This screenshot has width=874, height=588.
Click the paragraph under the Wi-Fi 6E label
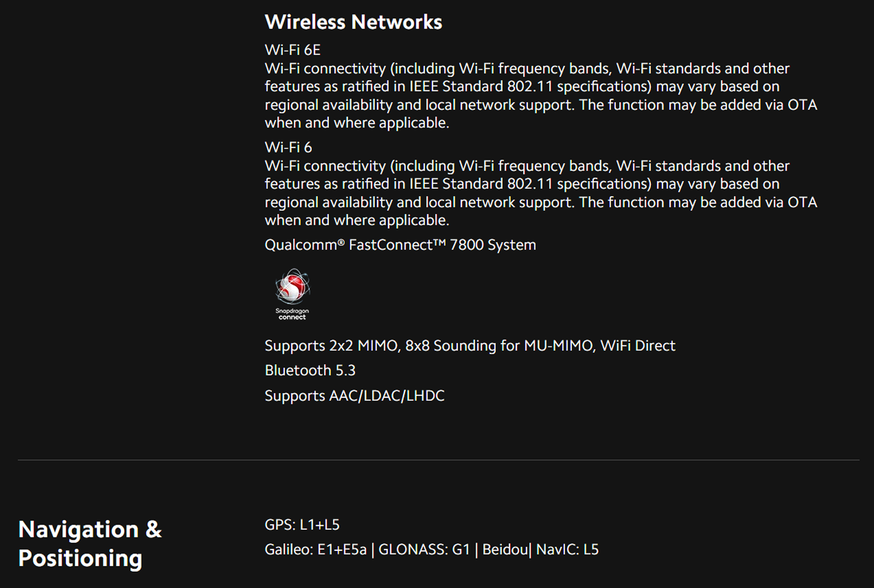(541, 95)
